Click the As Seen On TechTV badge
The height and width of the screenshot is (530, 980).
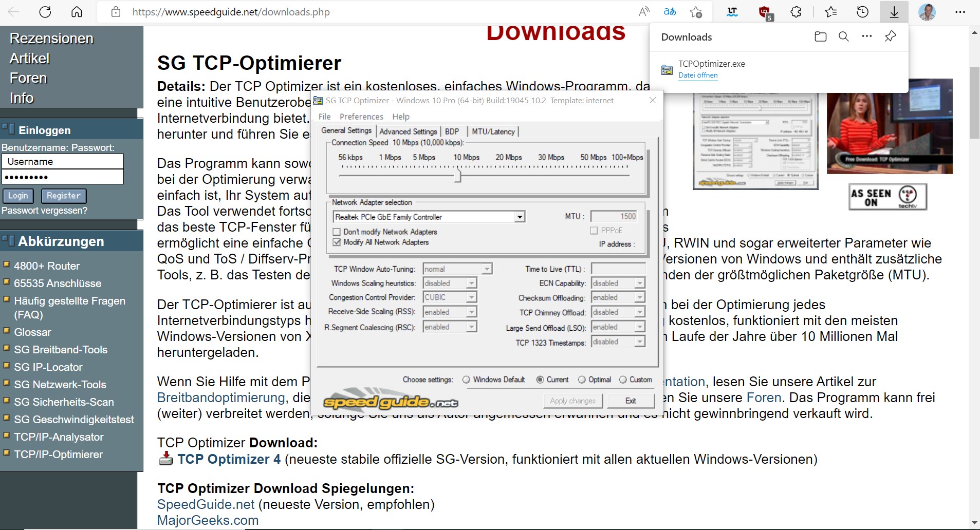(x=888, y=197)
